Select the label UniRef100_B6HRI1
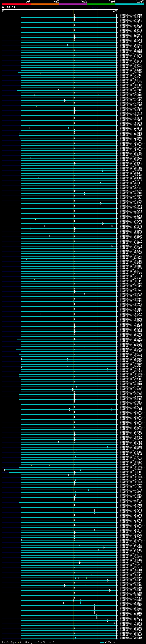The height and width of the screenshot is (644, 146). [x=131, y=47]
